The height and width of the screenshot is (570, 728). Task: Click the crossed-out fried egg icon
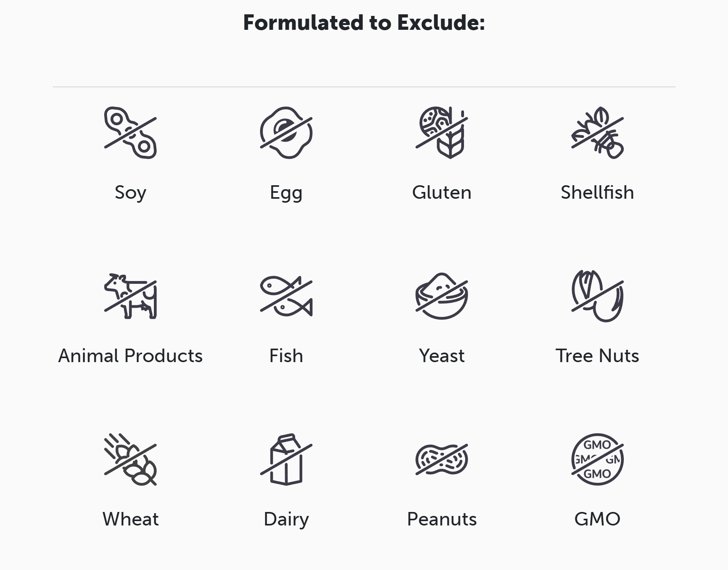point(286,133)
